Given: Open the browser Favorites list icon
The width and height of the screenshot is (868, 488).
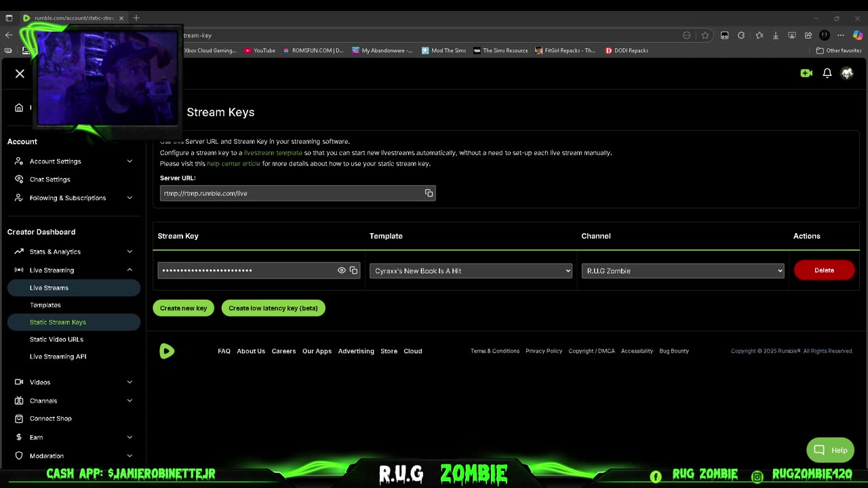Looking at the screenshot, I should click(759, 35).
